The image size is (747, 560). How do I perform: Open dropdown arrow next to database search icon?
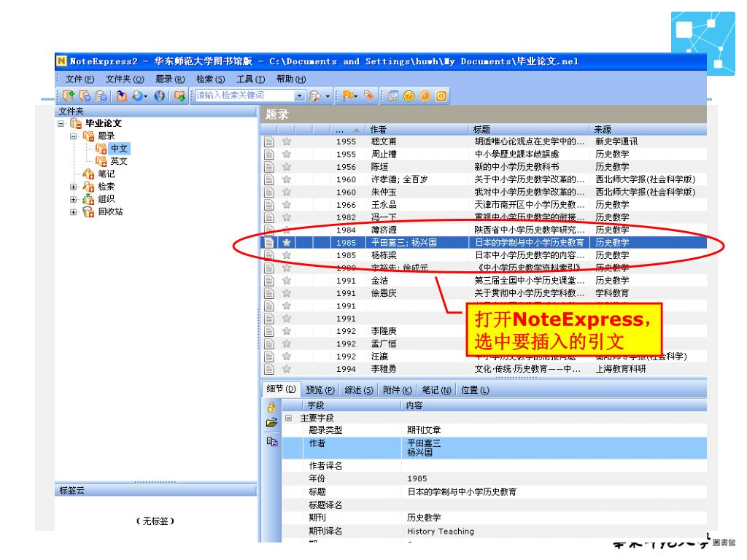point(328,96)
